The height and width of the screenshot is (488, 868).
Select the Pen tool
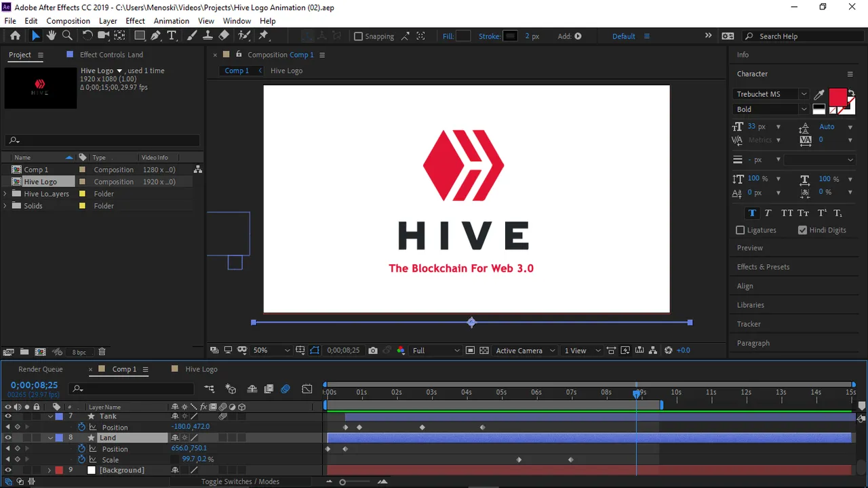click(x=157, y=36)
